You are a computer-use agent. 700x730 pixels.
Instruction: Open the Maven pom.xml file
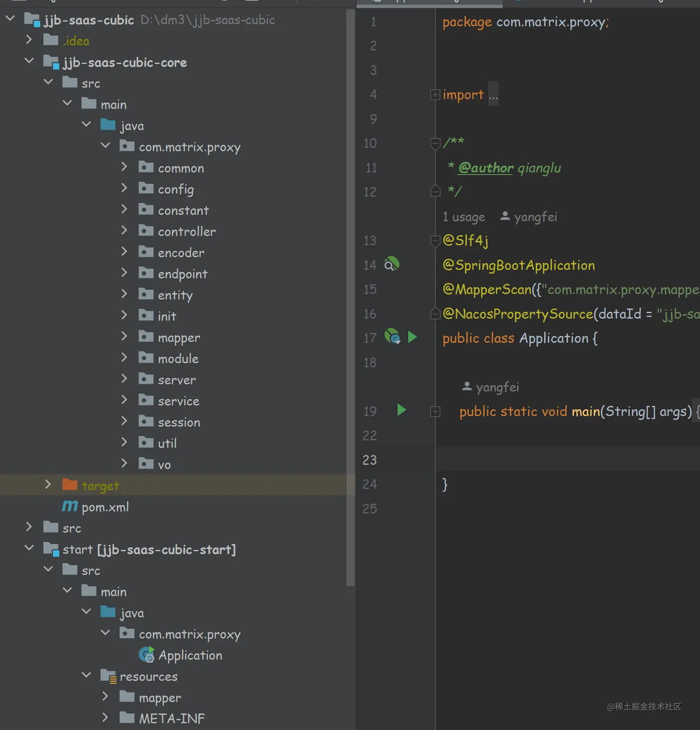[x=105, y=507]
